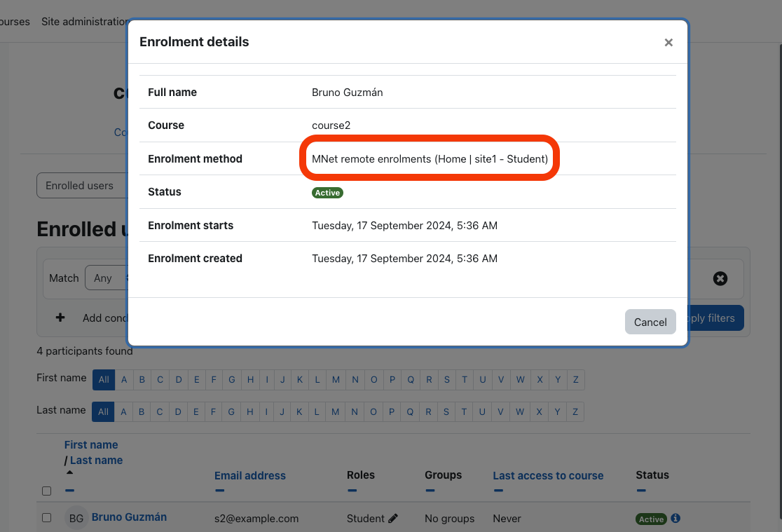782x532 pixels.
Task: Select All in the First name filter
Action: pos(104,380)
